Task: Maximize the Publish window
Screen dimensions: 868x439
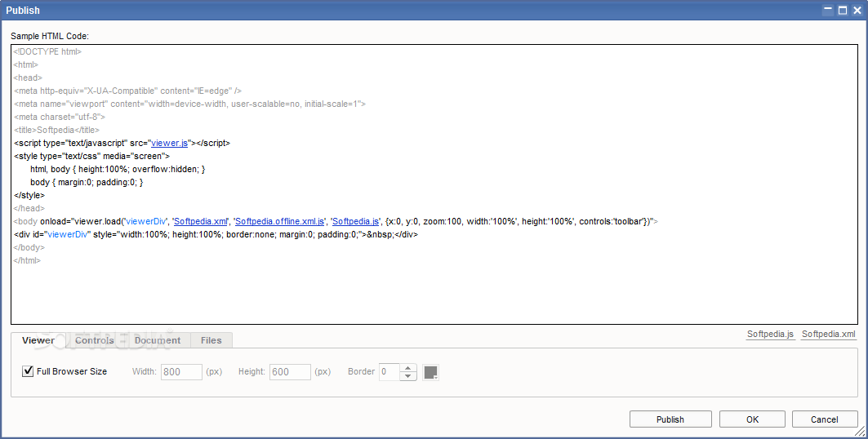Action: pos(843,10)
